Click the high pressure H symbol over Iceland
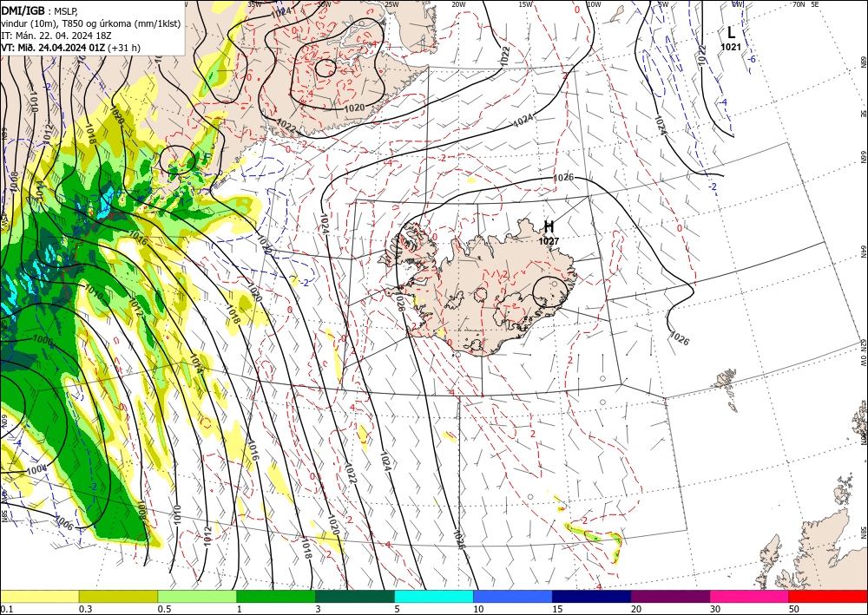This screenshot has width=868, height=615. (x=549, y=226)
